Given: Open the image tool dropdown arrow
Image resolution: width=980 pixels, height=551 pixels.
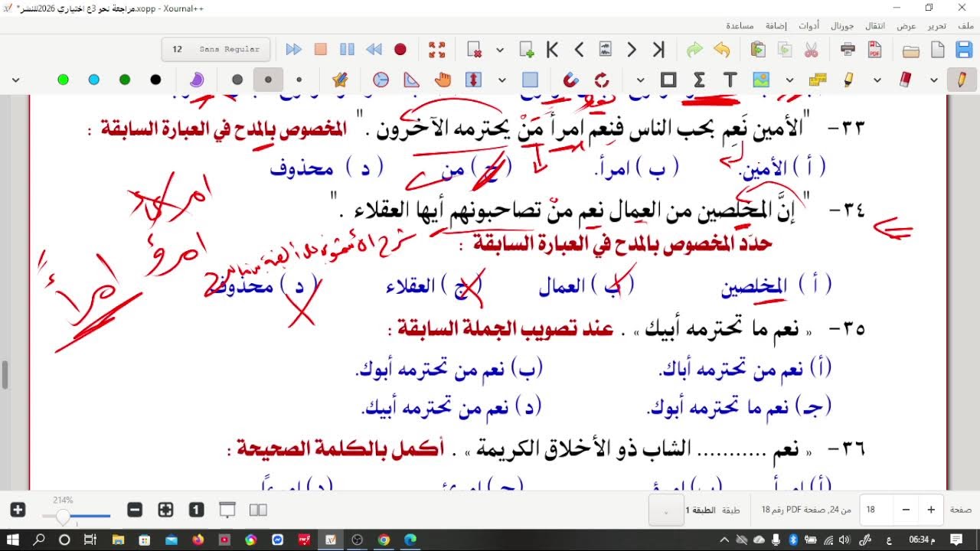Looking at the screenshot, I should (789, 80).
